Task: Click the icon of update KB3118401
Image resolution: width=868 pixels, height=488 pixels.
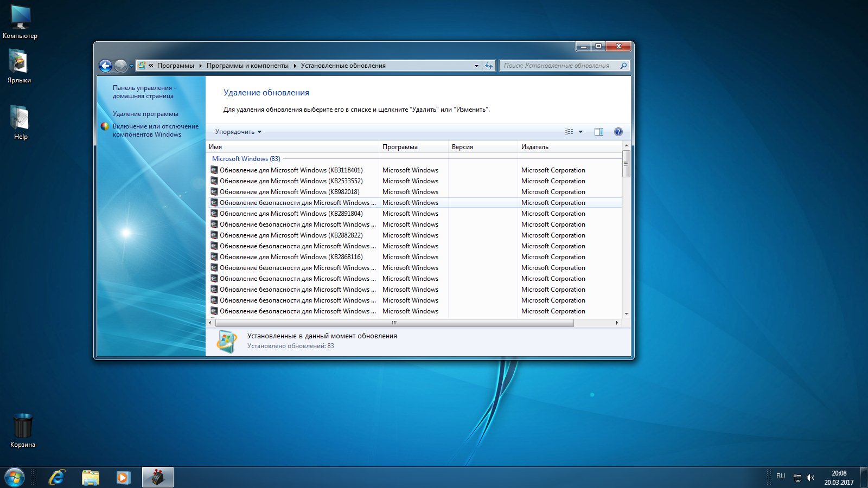Action: click(214, 170)
